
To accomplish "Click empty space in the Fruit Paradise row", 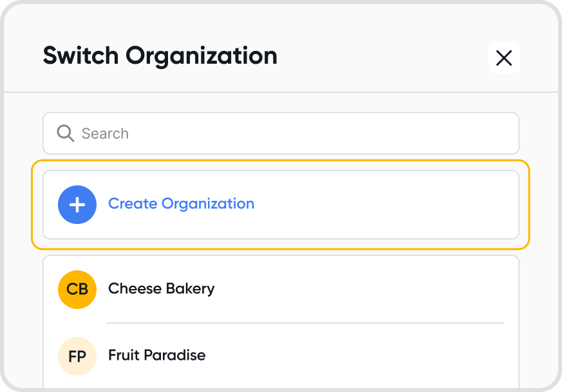I will point(361,356).
